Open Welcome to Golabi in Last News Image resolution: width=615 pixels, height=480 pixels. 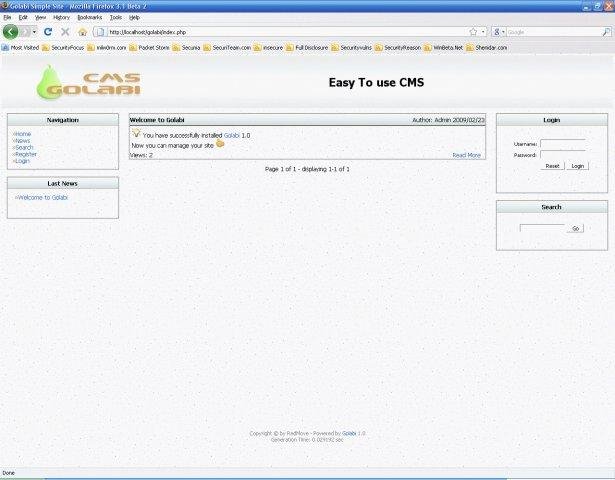click(x=43, y=197)
